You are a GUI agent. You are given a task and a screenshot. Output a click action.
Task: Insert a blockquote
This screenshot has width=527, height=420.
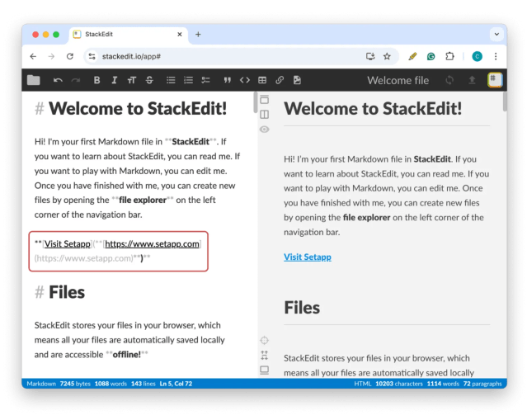(x=227, y=80)
